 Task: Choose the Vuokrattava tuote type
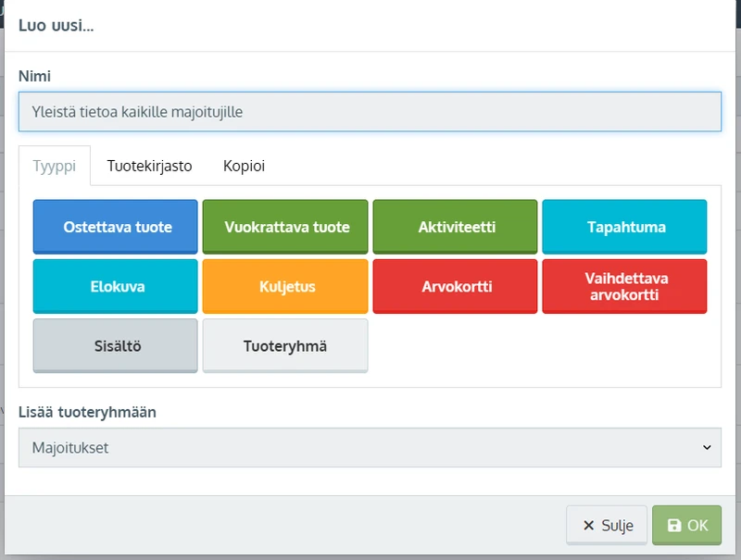[x=285, y=227]
